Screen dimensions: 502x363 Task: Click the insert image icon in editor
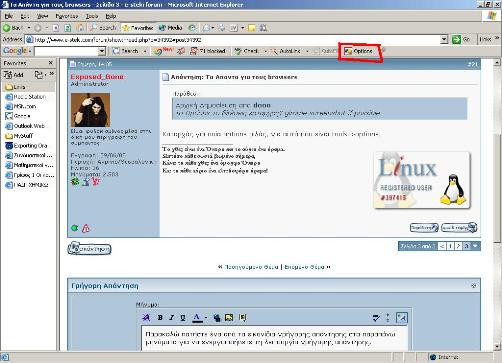[x=229, y=318]
